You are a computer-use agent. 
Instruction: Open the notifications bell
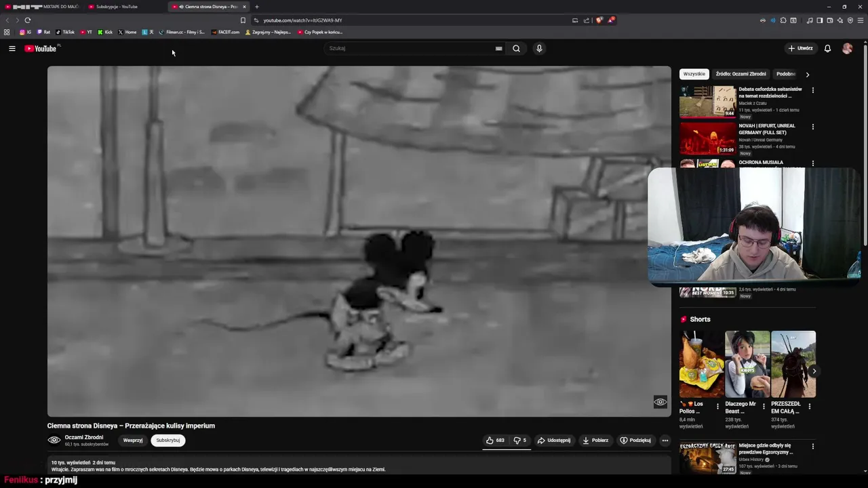click(827, 48)
